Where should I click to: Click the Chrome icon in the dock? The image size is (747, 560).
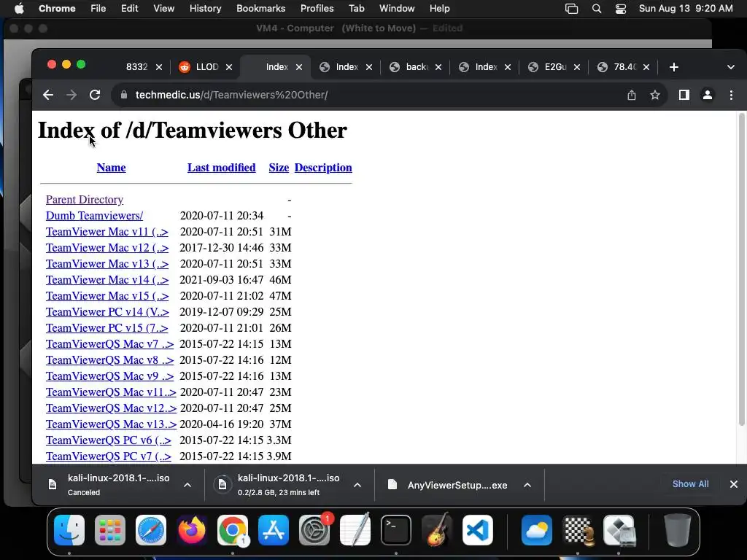(x=233, y=530)
